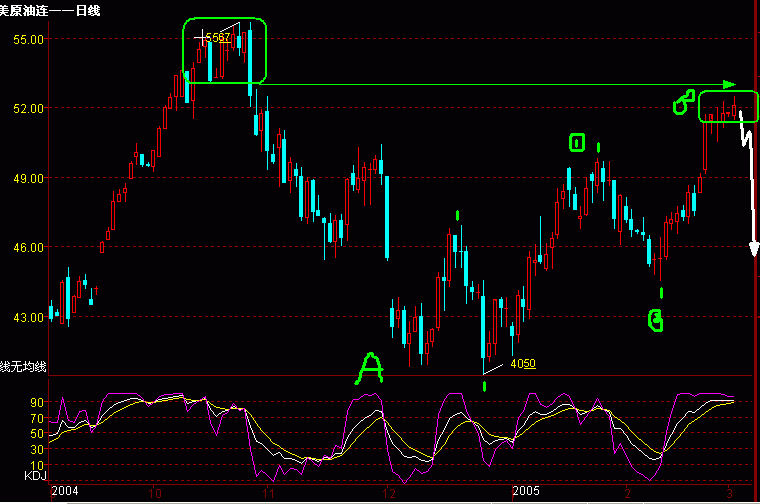Click the month 12 label on date axis
The width and height of the screenshot is (760, 504).
[389, 494]
